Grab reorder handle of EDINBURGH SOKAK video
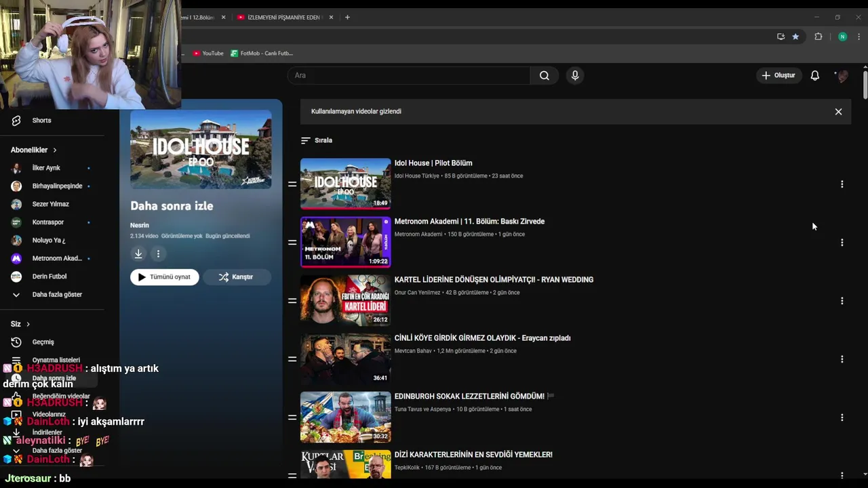Viewport: 868px width, 488px height. pos(292,417)
